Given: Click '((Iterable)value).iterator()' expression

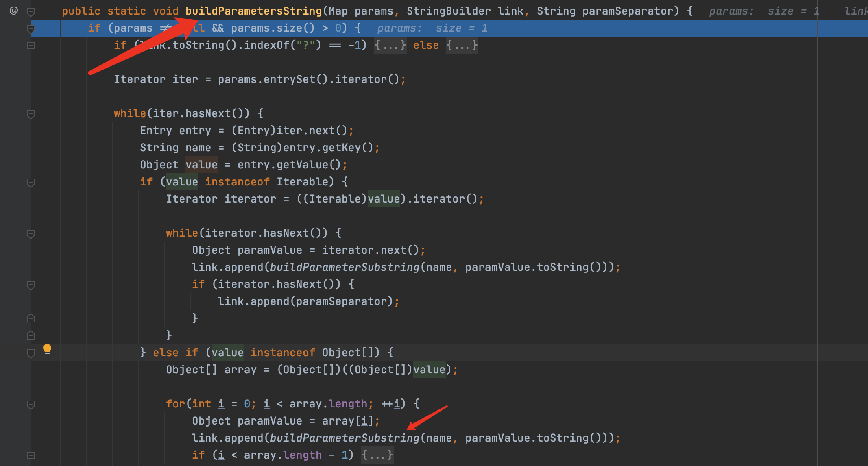Looking at the screenshot, I should pos(387,199).
